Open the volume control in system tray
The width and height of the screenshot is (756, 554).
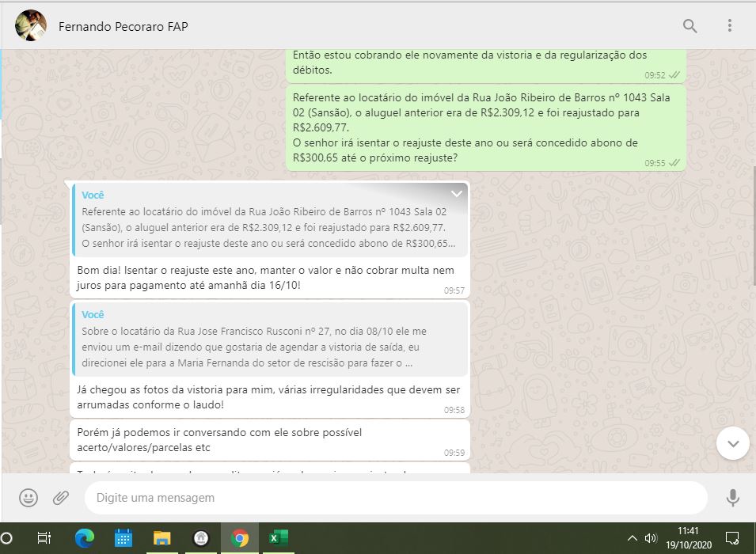point(651,538)
